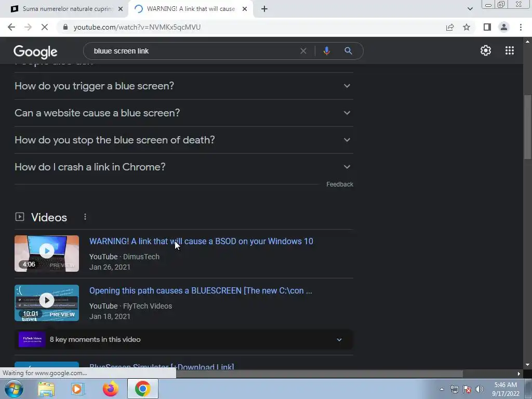Click the magnifier search icon
This screenshot has height=399, width=532.
click(x=348, y=51)
